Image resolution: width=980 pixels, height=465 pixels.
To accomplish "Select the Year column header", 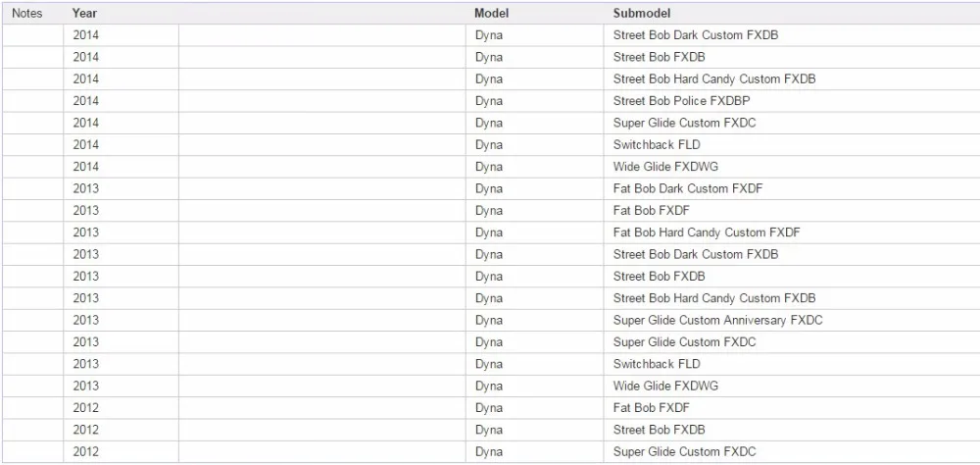I will 84,13.
